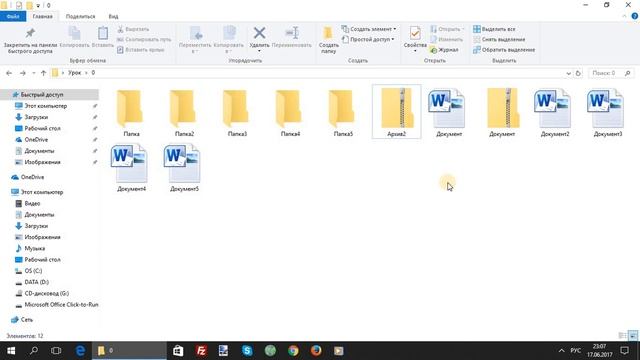640x360 pixels.
Task: Click the Свойства checkmark button
Action: [415, 33]
